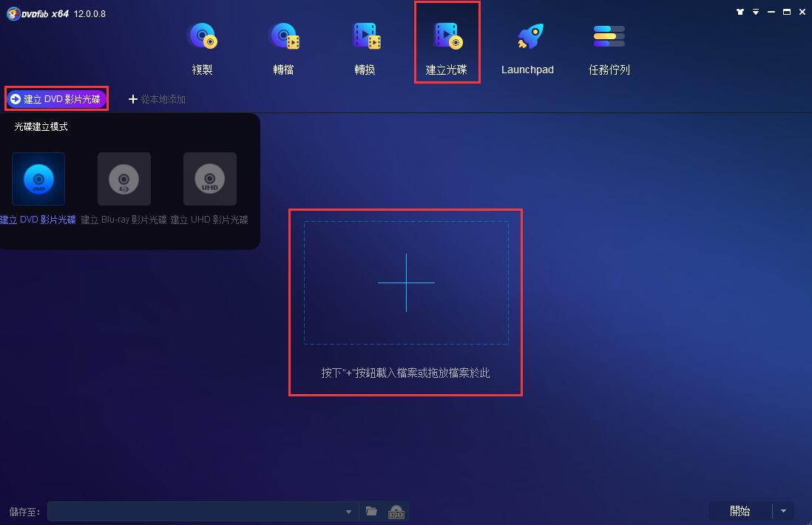Expand the 儲存至 output path dropdown
Image resolution: width=812 pixels, height=525 pixels.
click(x=349, y=512)
